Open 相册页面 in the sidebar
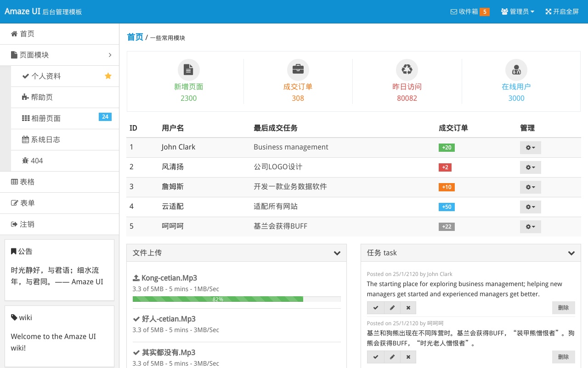 coord(65,118)
